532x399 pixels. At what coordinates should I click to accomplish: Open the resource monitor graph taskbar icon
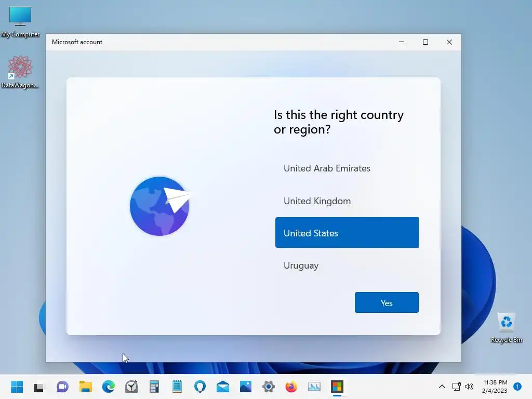[314, 387]
